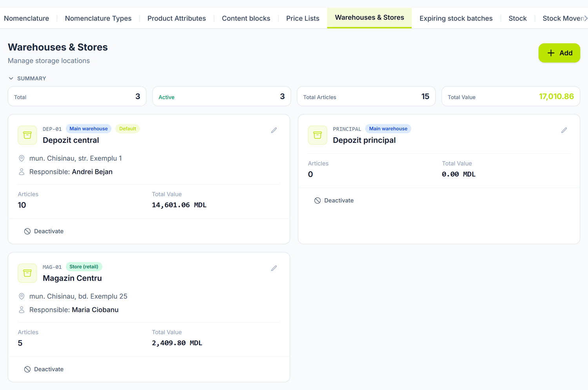
Task: Collapse the SUMMARY section chevron
Action: click(x=11, y=78)
